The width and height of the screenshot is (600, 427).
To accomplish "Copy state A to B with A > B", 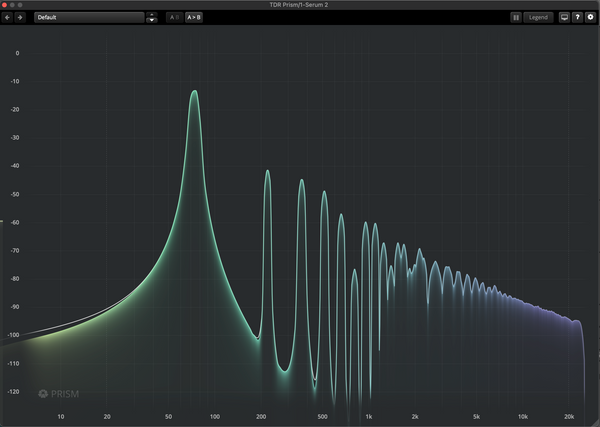I will 194,17.
